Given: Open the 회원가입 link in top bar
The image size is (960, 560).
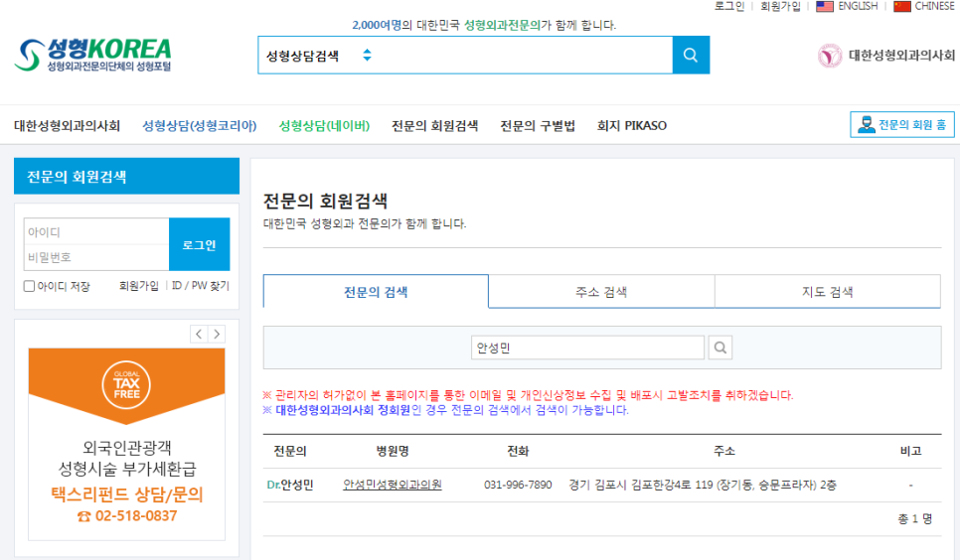Looking at the screenshot, I should pos(780,6).
